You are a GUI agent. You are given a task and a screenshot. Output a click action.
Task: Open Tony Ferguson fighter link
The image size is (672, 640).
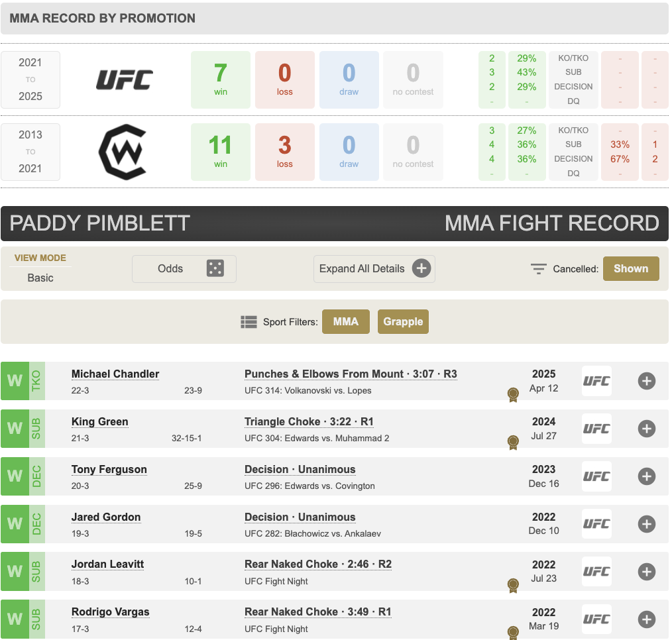pos(109,469)
